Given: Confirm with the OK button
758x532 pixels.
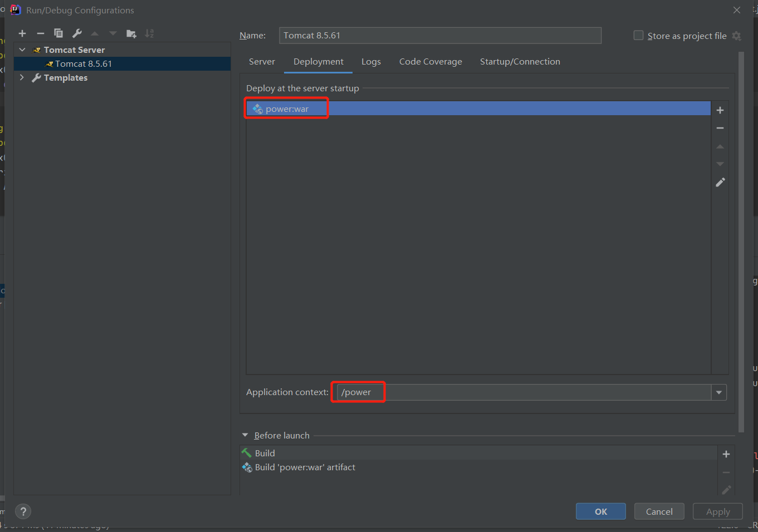Looking at the screenshot, I should [601, 511].
